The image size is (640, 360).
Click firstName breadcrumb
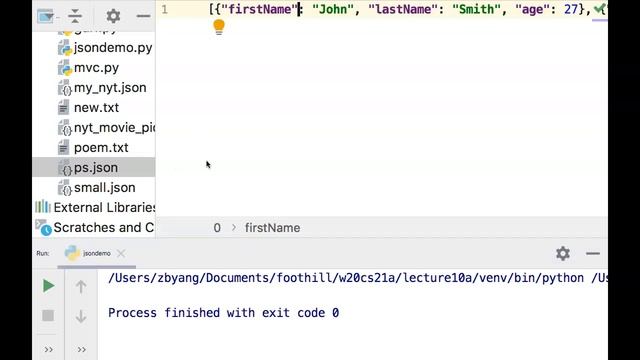point(272,228)
